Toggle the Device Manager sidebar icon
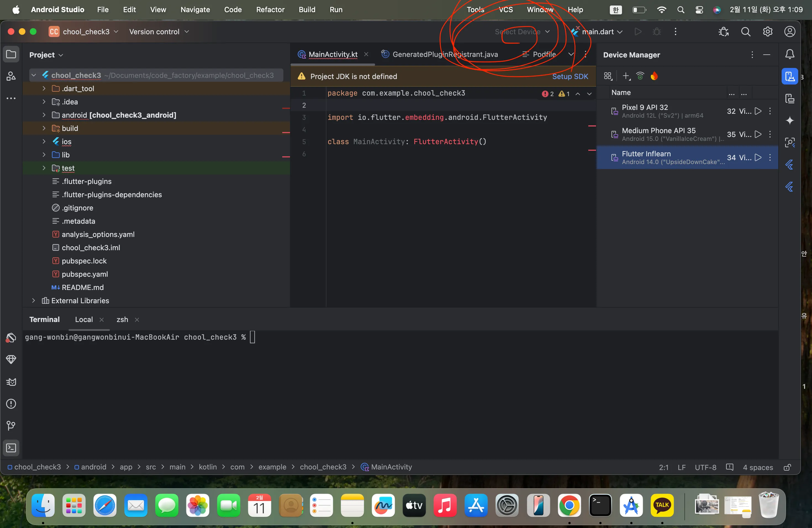 (790, 76)
